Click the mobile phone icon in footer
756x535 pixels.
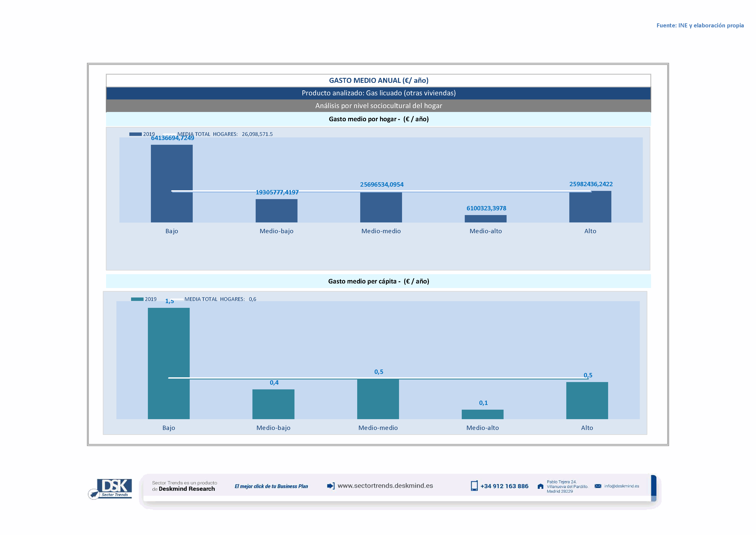[x=474, y=486]
